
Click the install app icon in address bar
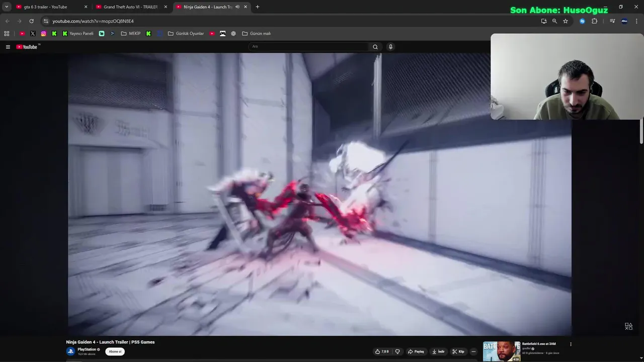tap(544, 21)
